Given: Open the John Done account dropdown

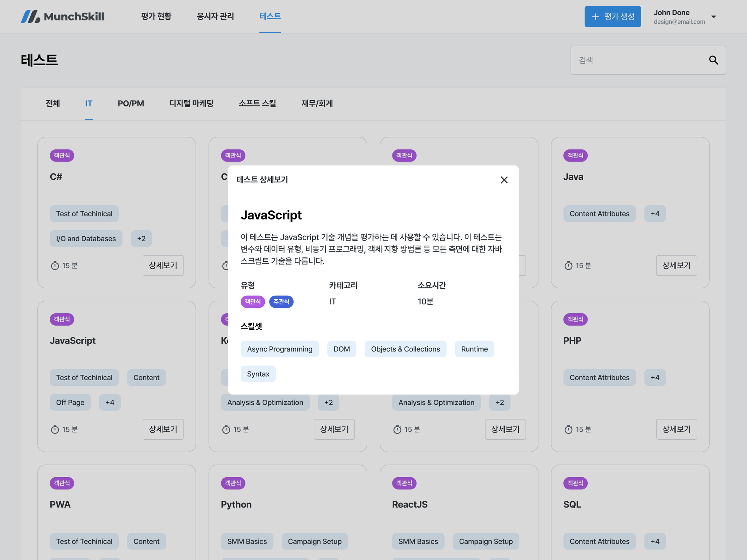Looking at the screenshot, I should pos(713,17).
